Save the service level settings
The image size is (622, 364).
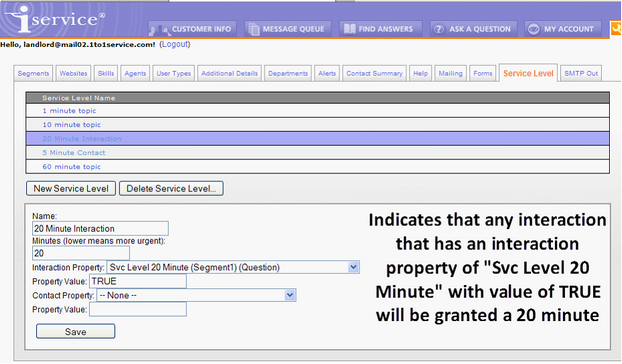point(75,331)
